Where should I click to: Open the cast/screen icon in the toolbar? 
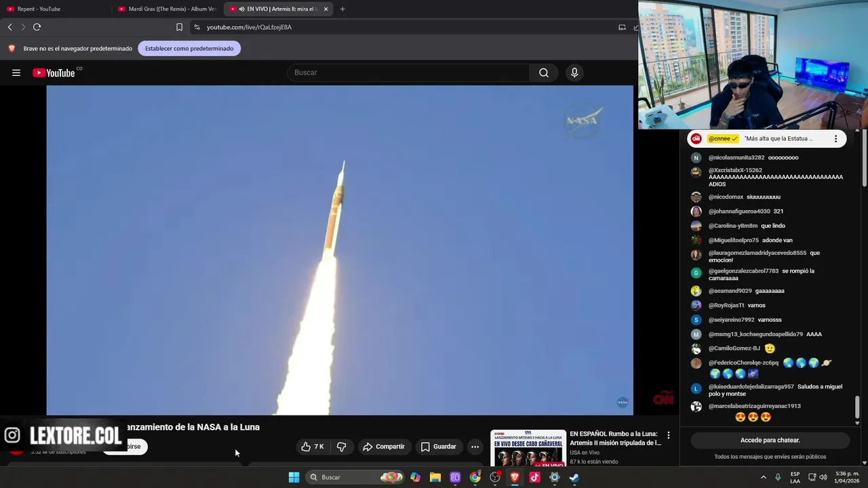[622, 27]
